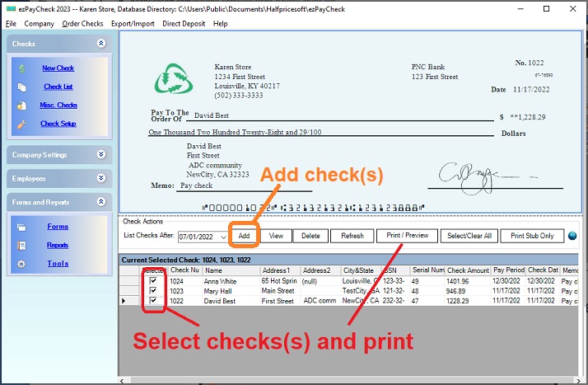The image size is (588, 385).
Task: Click the Check List document icon
Action: tap(22, 87)
